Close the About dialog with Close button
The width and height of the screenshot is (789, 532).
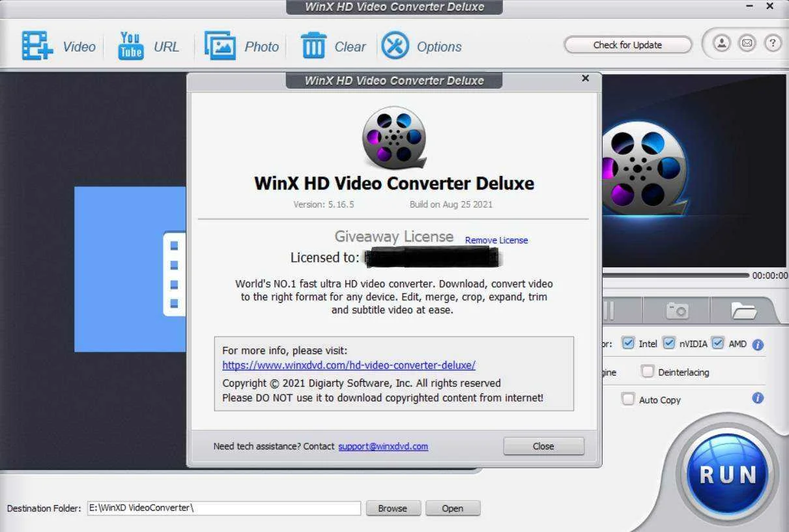pyautogui.click(x=543, y=446)
